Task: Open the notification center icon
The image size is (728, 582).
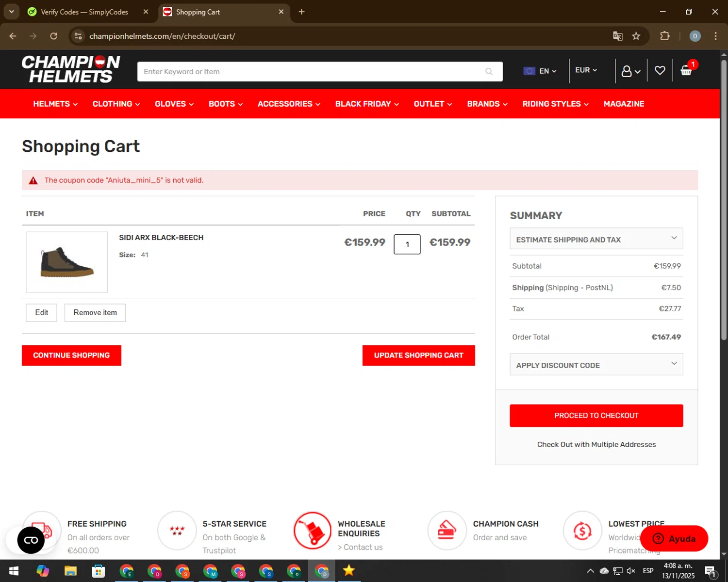Action: 711,571
